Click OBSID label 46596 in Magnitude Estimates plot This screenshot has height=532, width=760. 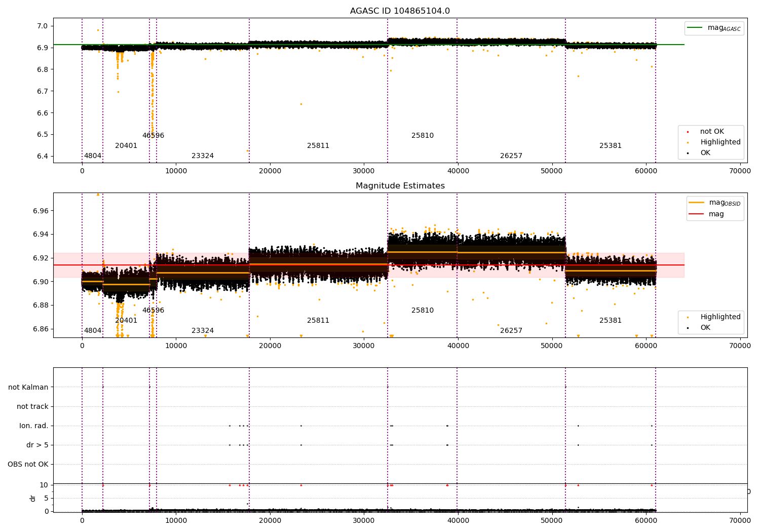(x=153, y=311)
